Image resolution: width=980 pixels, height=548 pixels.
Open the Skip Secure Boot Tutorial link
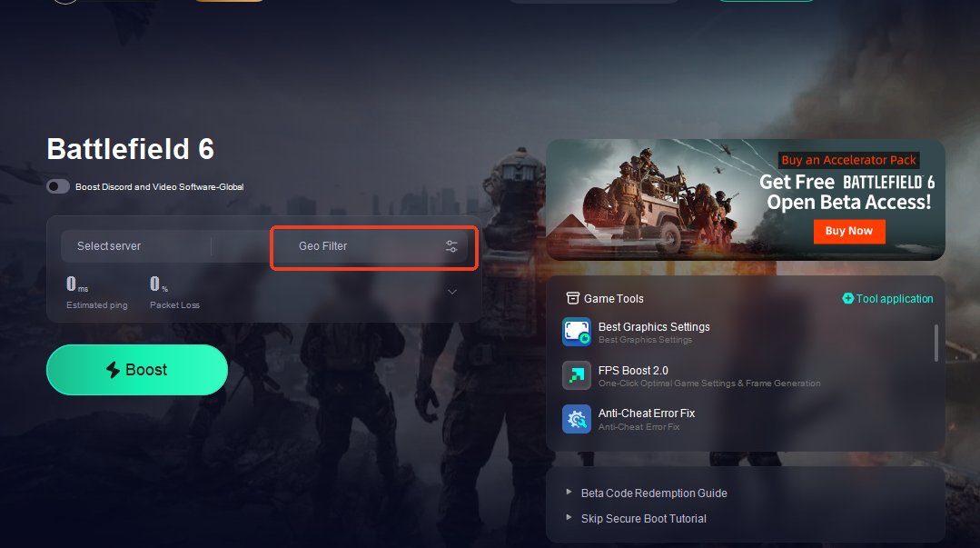pos(644,519)
